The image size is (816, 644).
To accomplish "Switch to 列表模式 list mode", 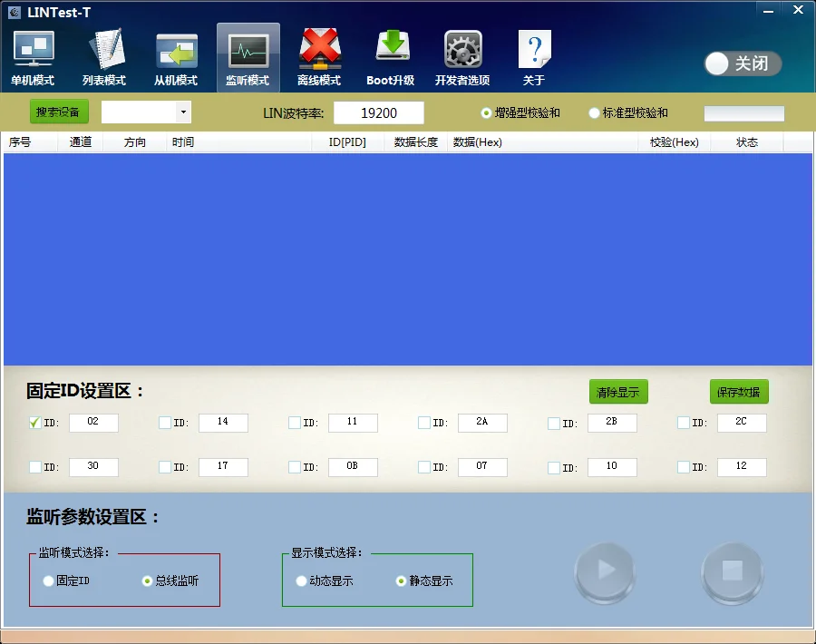I will pyautogui.click(x=104, y=58).
